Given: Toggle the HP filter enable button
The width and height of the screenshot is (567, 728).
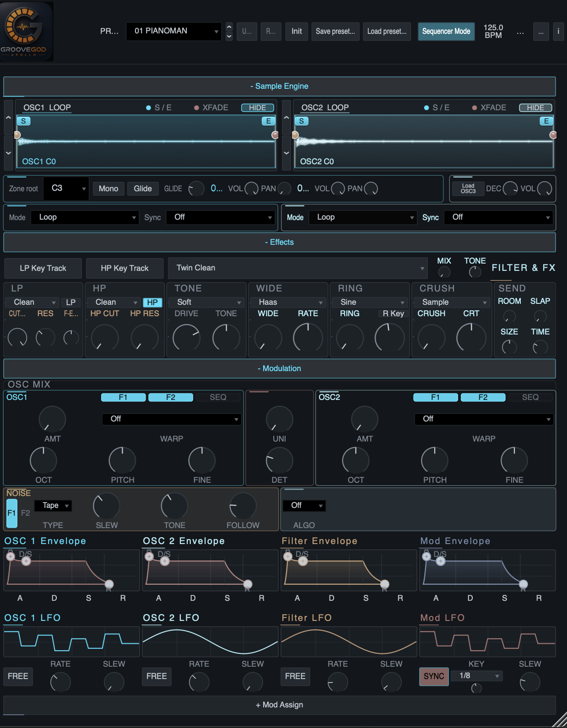Looking at the screenshot, I should coord(152,302).
